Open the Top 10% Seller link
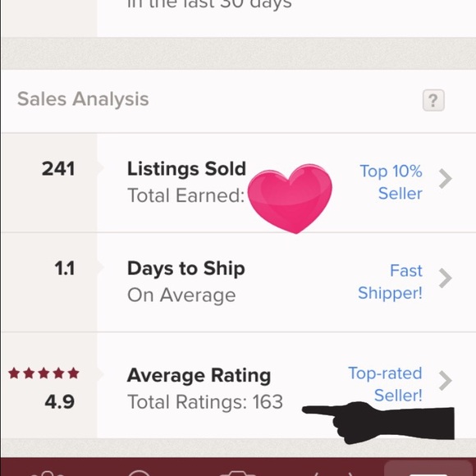Viewport: 476px width, 476px height. (391, 182)
